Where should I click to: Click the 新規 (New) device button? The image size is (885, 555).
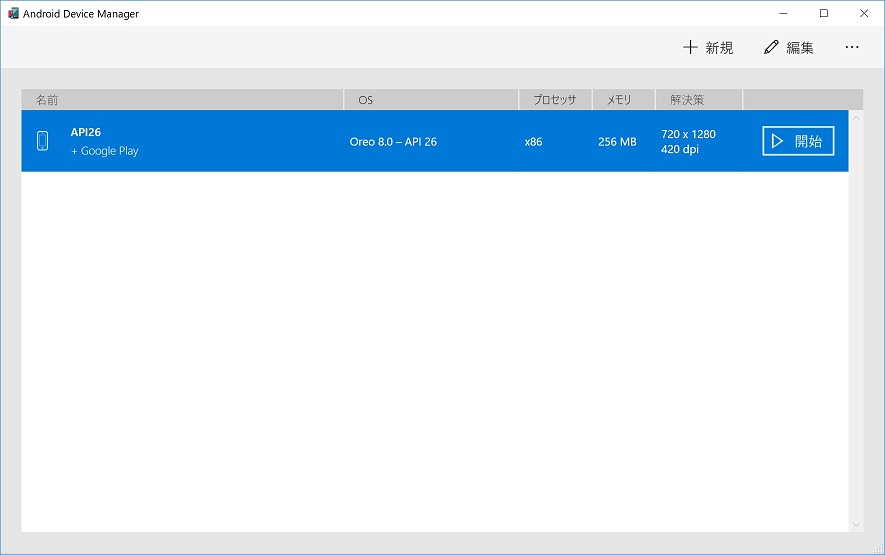tap(708, 47)
